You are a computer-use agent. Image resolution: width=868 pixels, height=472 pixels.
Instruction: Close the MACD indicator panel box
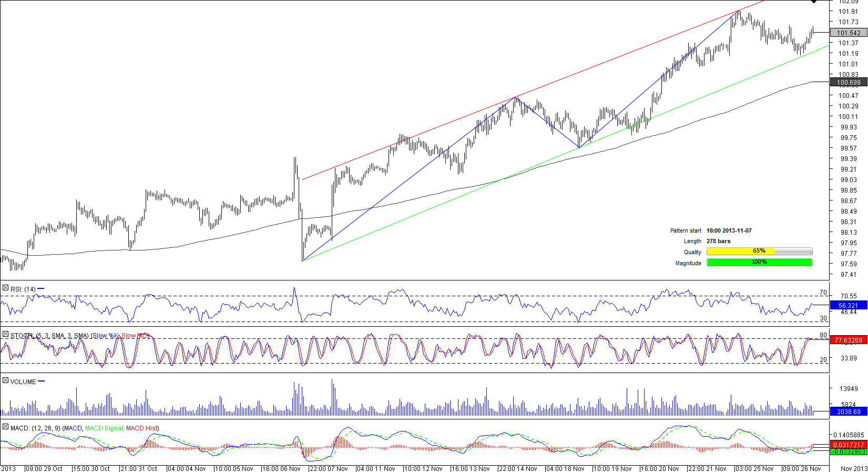pyautogui.click(x=5, y=427)
